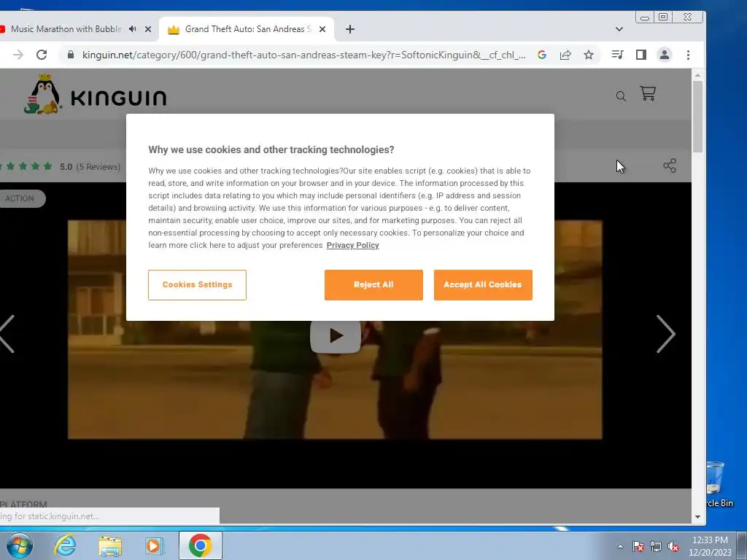Open the Chrome three-dot menu
The height and width of the screenshot is (560, 747).
pos(688,55)
